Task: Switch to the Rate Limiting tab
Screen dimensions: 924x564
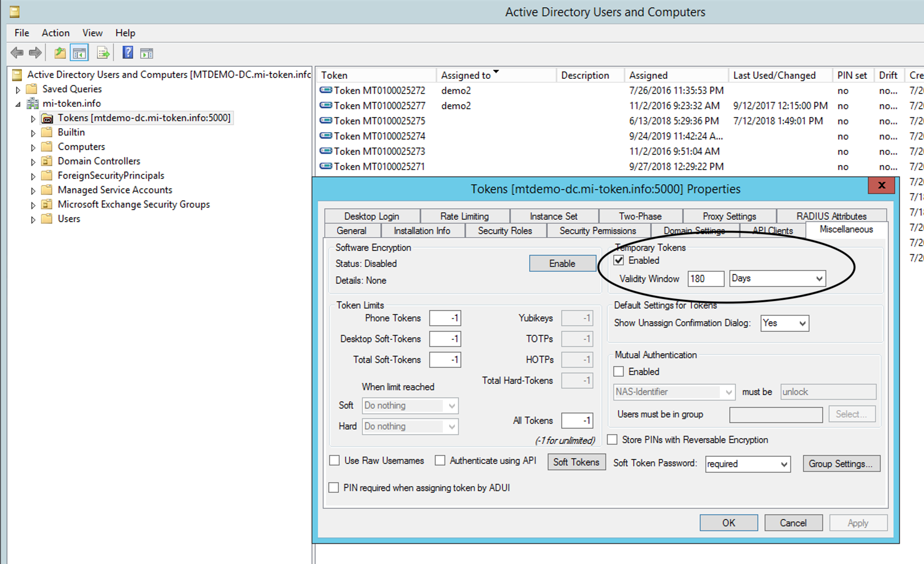Action: [464, 216]
